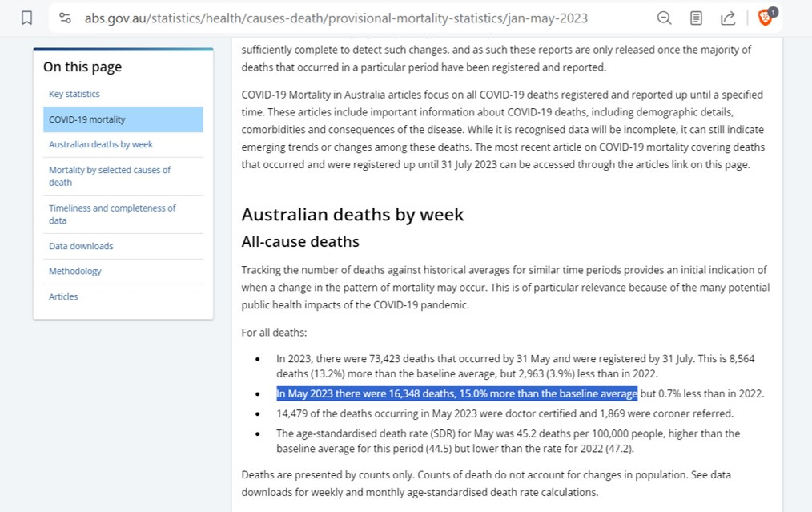Click paragraph starting 'COVID-19 Mortality in Australia articles'
This screenshot has width=812, height=512.
pyautogui.click(x=503, y=130)
